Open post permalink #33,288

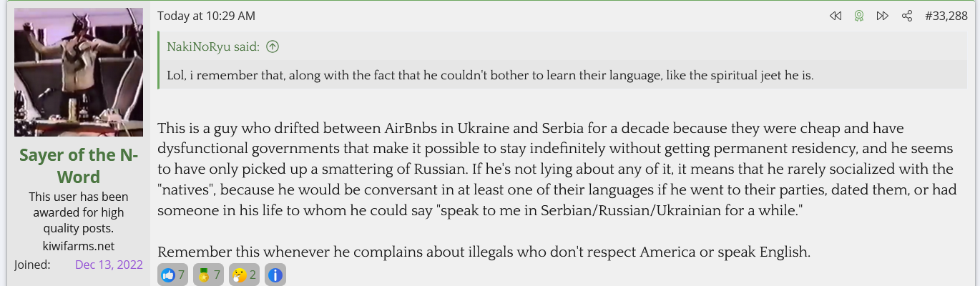pyautogui.click(x=946, y=16)
